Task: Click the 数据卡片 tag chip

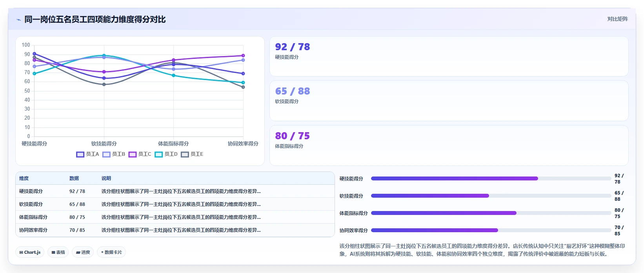Action: pos(111,252)
